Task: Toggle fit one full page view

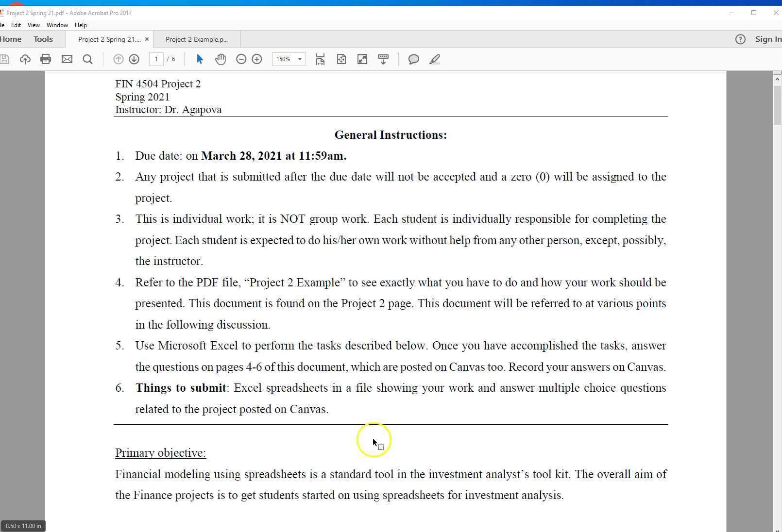Action: click(341, 59)
